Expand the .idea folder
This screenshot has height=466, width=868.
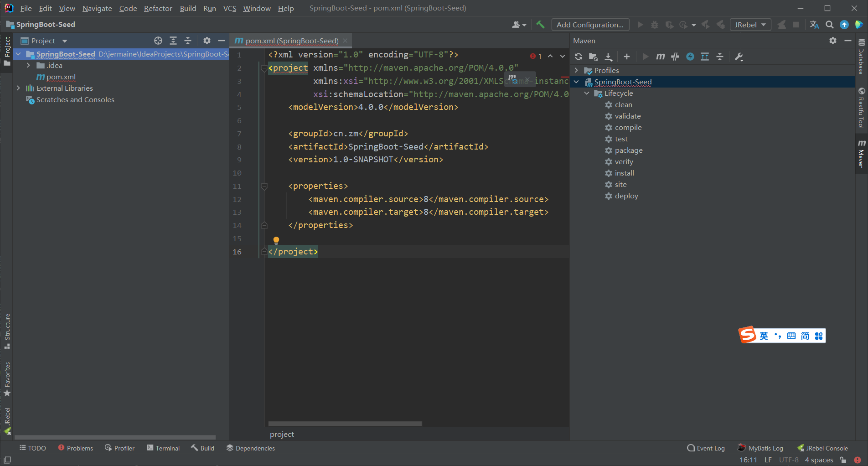click(28, 65)
